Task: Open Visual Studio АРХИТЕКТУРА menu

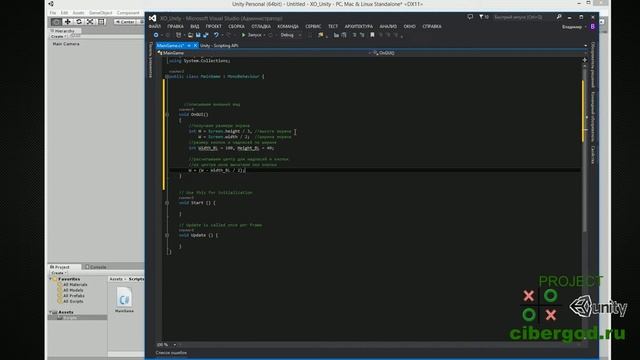Action: (359, 27)
